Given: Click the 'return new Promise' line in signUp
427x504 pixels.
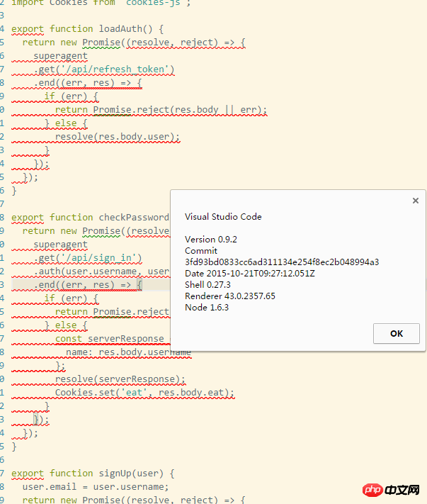Looking at the screenshot, I should (134, 500).
